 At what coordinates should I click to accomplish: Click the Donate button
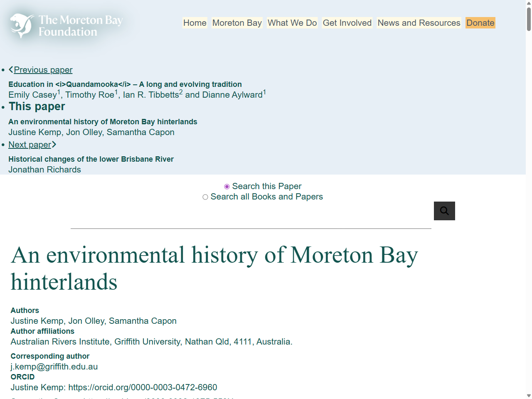coord(480,23)
